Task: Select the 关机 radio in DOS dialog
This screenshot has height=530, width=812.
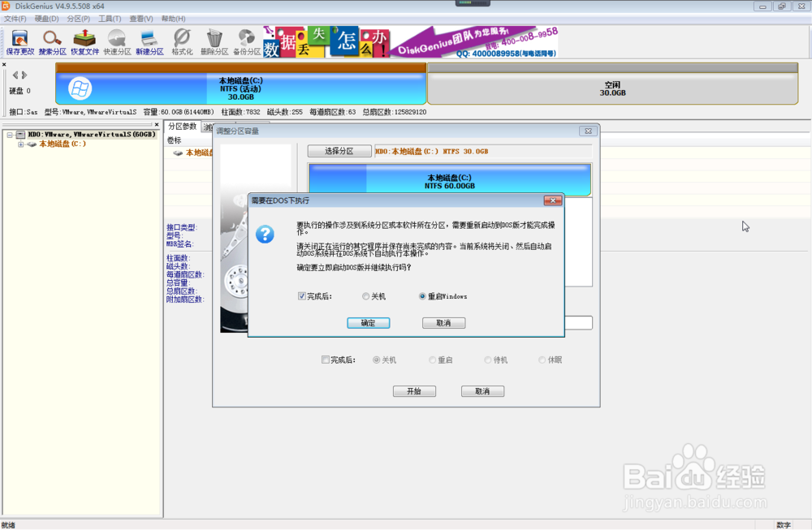Action: (x=365, y=296)
